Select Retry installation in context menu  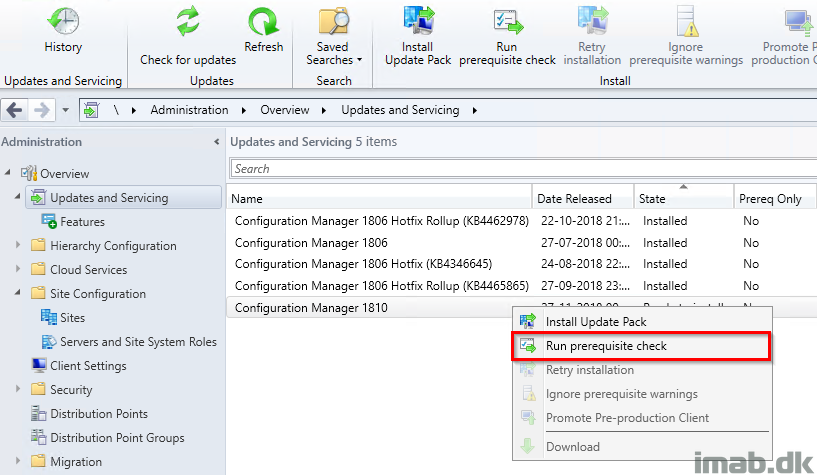click(x=642, y=370)
